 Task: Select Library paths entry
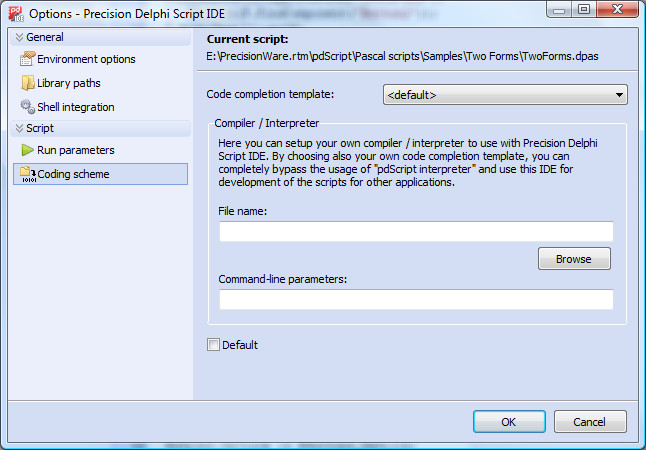[x=69, y=83]
